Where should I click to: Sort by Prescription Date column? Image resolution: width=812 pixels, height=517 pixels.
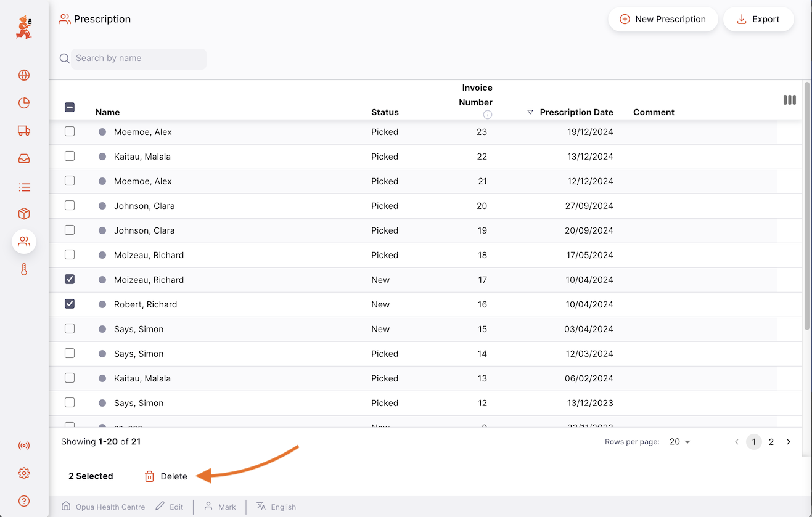(576, 112)
